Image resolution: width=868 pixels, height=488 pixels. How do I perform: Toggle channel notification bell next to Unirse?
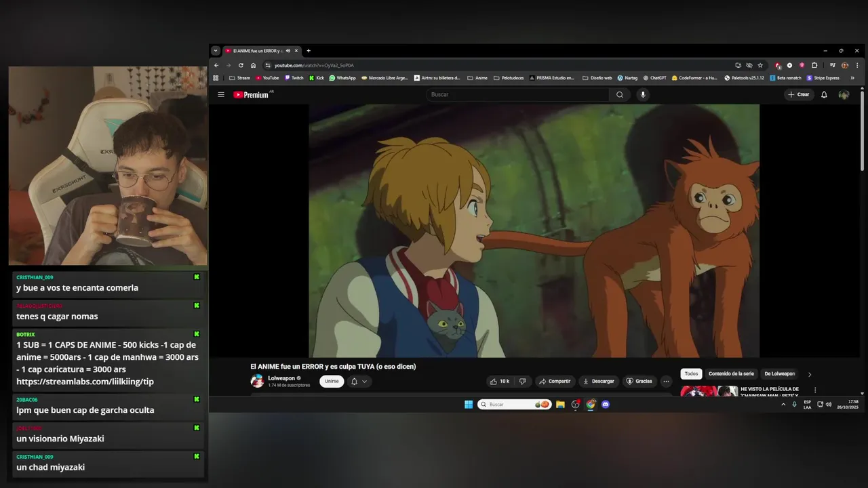coord(354,382)
